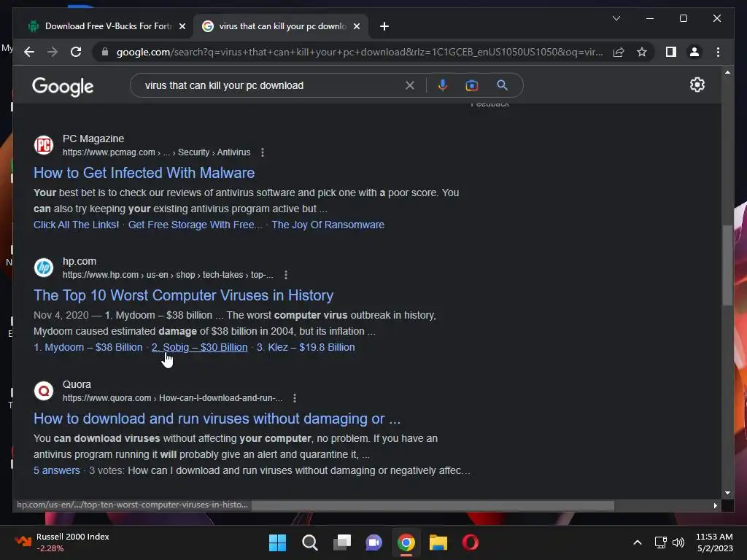Go back to the previous page

[x=29, y=52]
